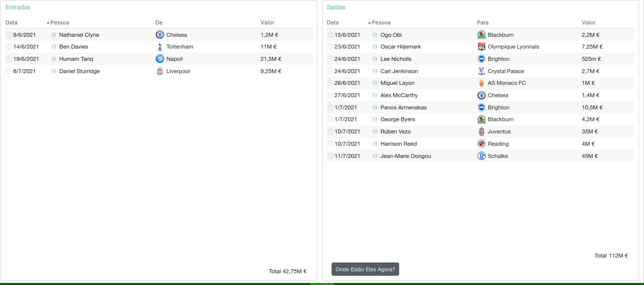Open info icon for Harrison Reed
Screen dimensions: 644x285
point(375,144)
